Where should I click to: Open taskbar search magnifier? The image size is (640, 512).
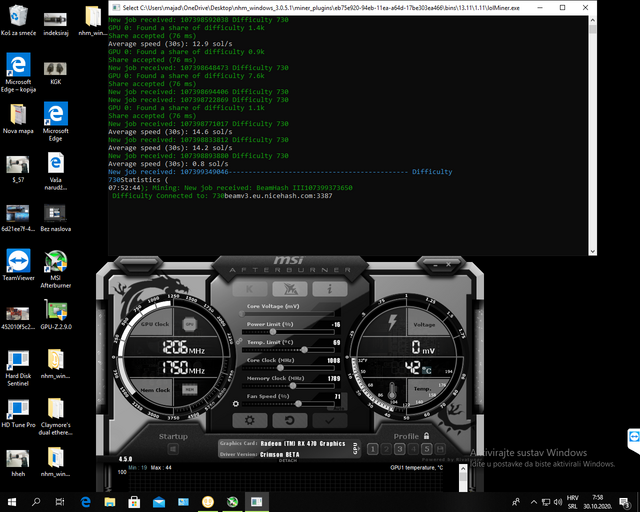click(x=36, y=502)
